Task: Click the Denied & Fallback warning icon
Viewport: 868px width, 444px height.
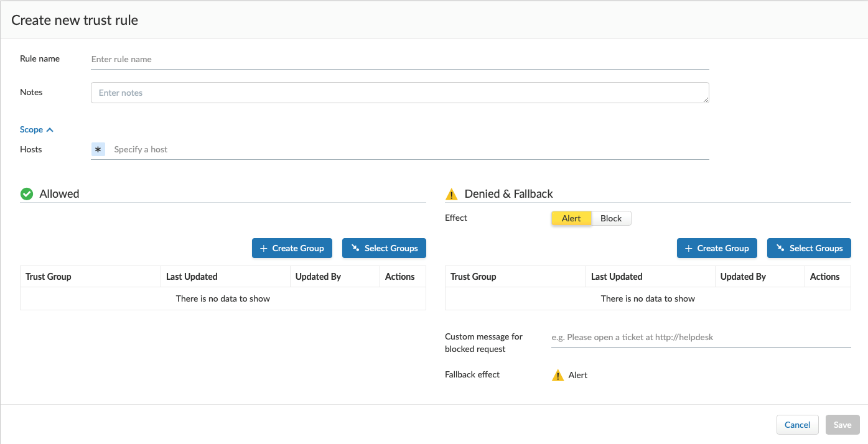Action: [x=452, y=194]
